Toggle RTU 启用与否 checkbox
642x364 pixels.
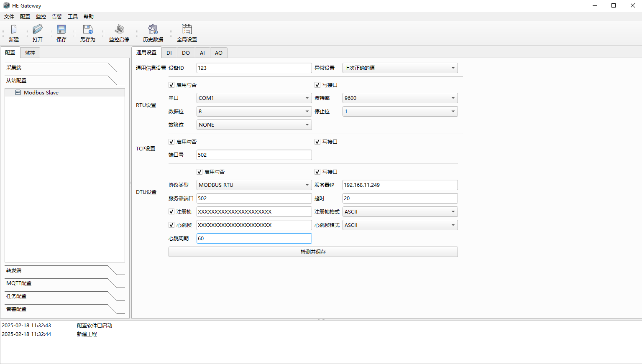click(171, 85)
